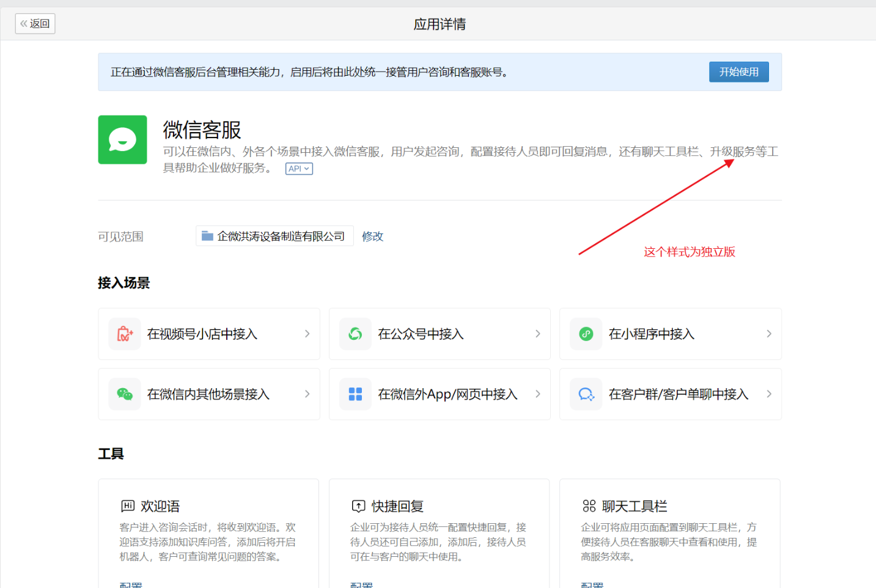This screenshot has height=588, width=876.
Task: Click the 开始使用 button
Action: click(x=738, y=72)
